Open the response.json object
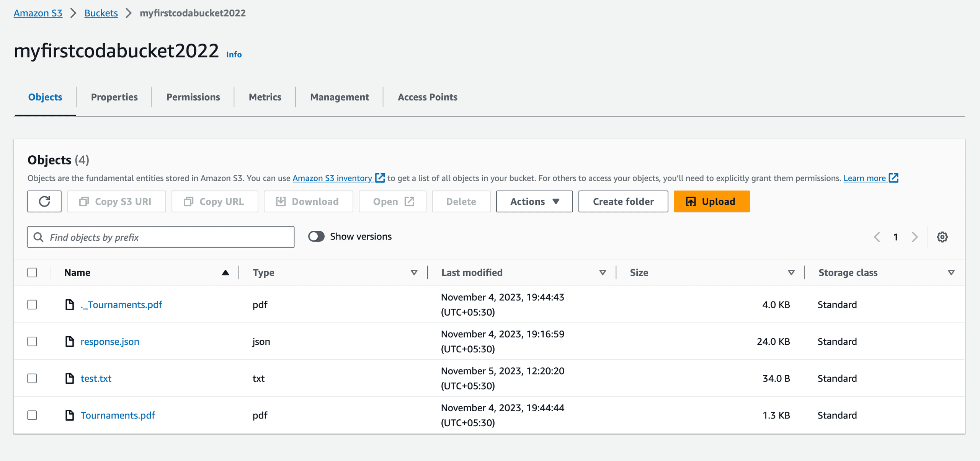The height and width of the screenshot is (461, 980). 110,341
